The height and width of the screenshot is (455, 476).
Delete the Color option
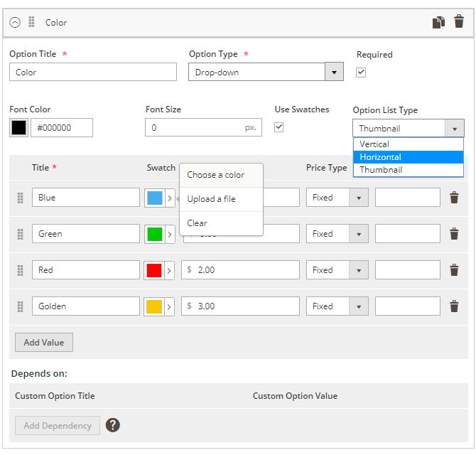pyautogui.click(x=459, y=21)
